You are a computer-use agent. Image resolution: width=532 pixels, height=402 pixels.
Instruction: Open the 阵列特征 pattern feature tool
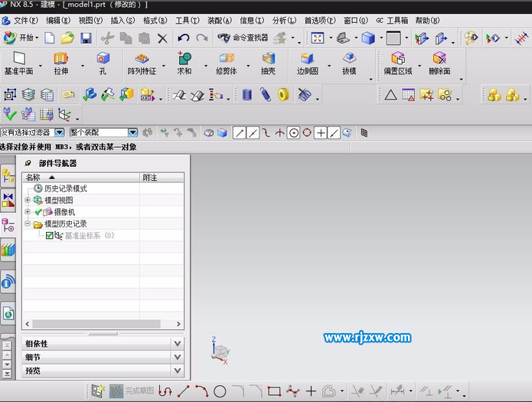coord(142,64)
